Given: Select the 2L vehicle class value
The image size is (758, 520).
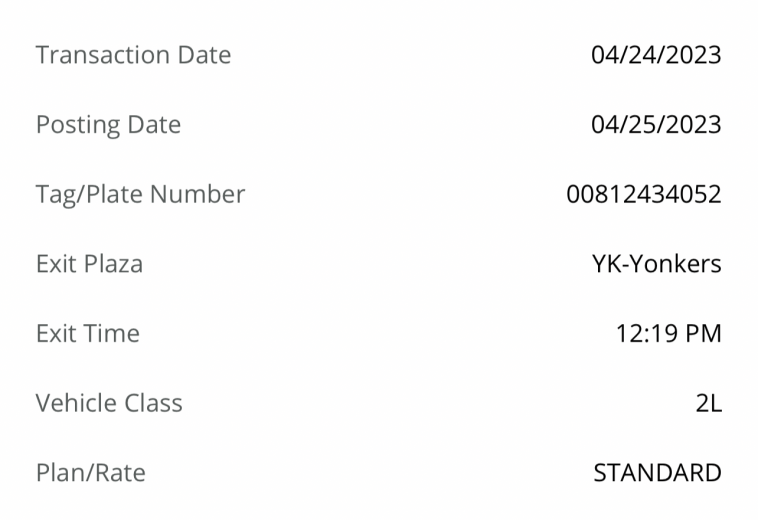Looking at the screenshot, I should [x=709, y=403].
